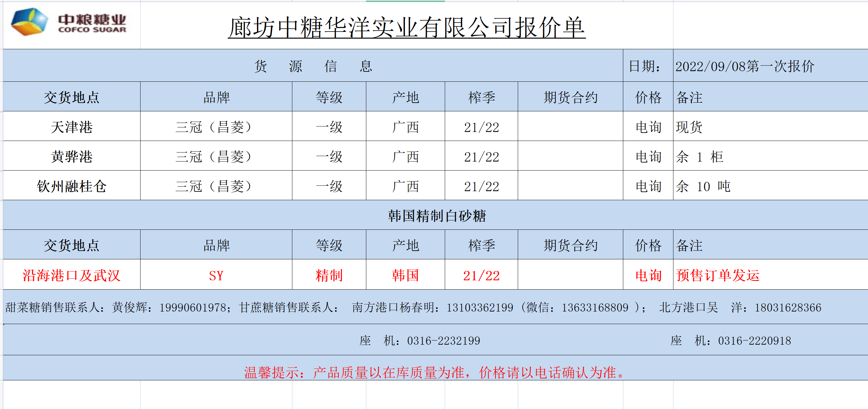Image resolution: width=868 pixels, height=409 pixels.
Task: Select the date cell 2022/09/08第一次报价
Action: click(745, 66)
